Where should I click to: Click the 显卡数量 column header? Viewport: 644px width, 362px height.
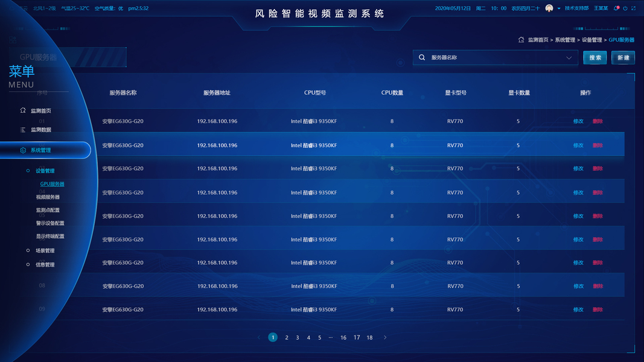pos(518,93)
